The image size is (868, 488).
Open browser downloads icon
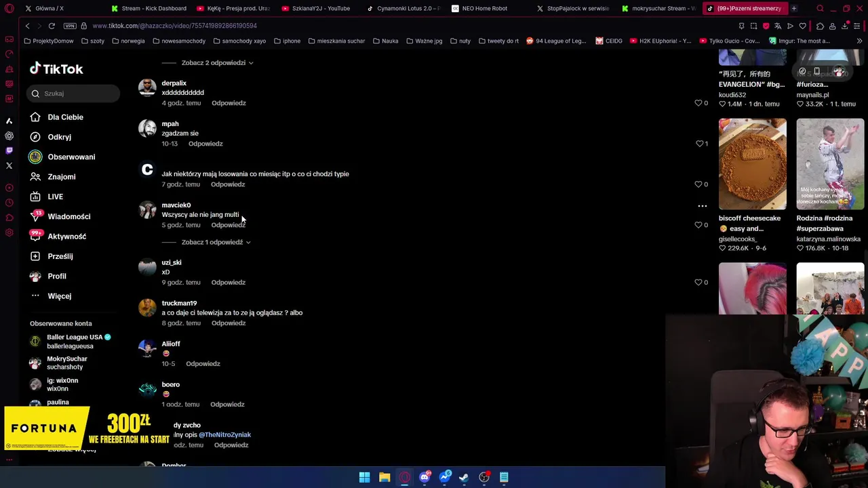pyautogui.click(x=845, y=26)
